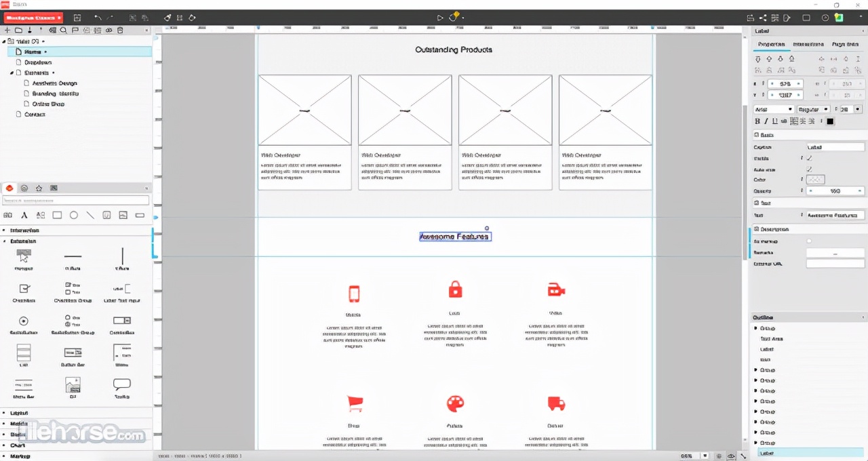868x461 pixels.
Task: Click the save icon in top toolbar
Action: tap(77, 18)
